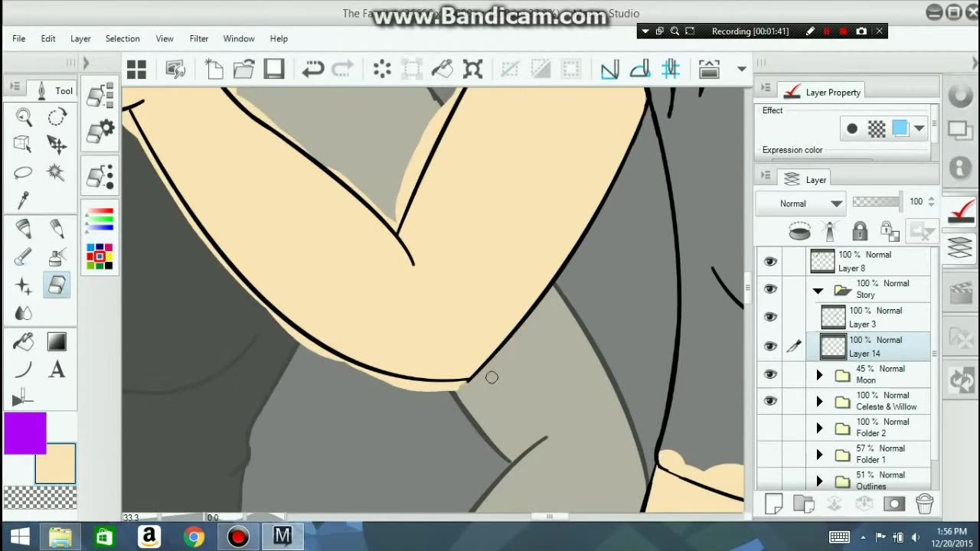
Task: Select the Pen tool
Action: tap(24, 229)
